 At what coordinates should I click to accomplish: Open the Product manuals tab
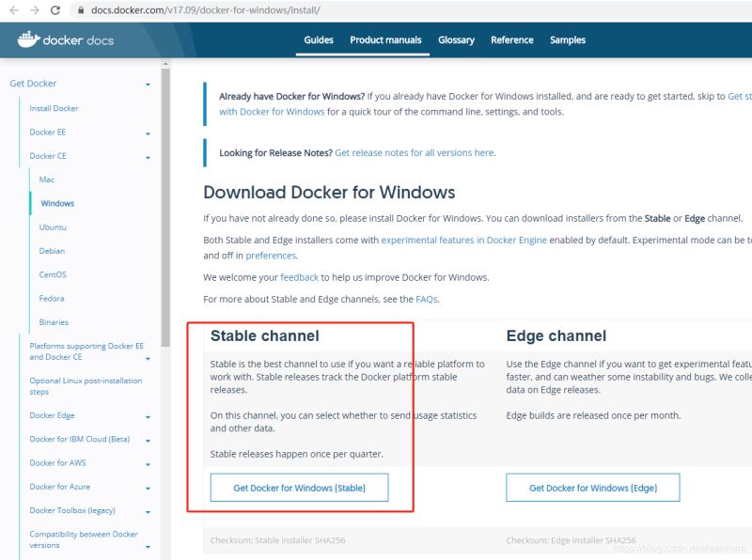point(385,39)
